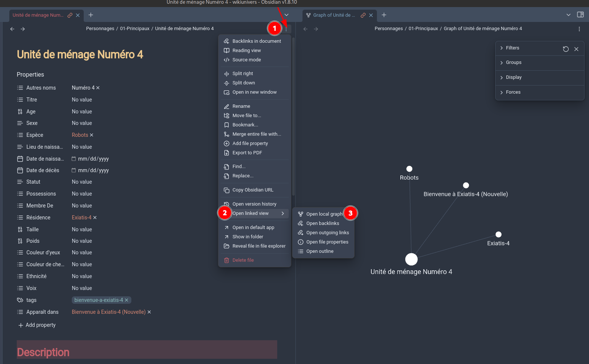Open the Exiatis-4 link in Résidence
The width and height of the screenshot is (589, 364).
tap(81, 218)
